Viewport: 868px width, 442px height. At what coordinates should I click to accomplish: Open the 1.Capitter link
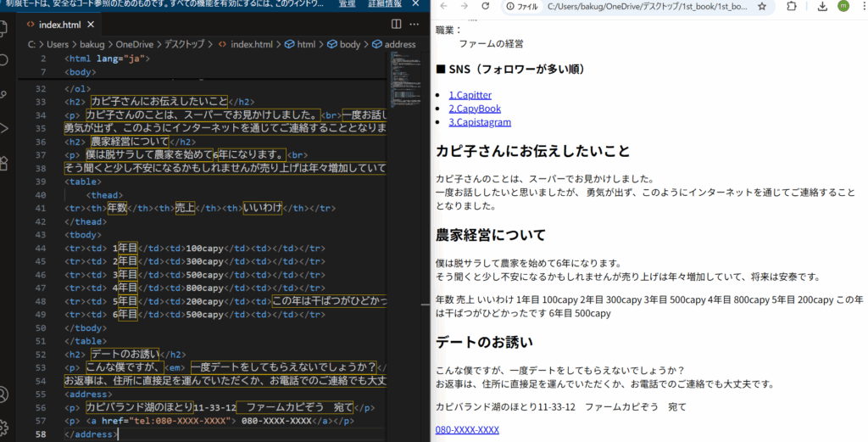click(470, 95)
